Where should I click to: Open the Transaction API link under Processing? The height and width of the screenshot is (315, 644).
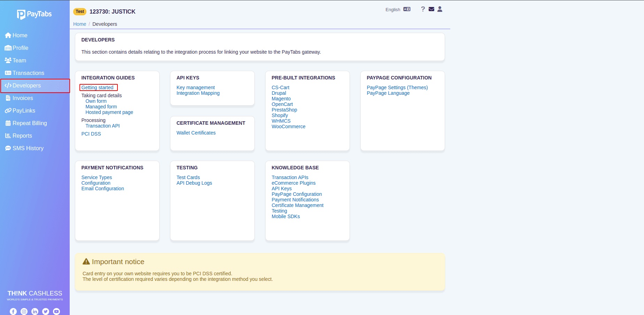coord(102,126)
